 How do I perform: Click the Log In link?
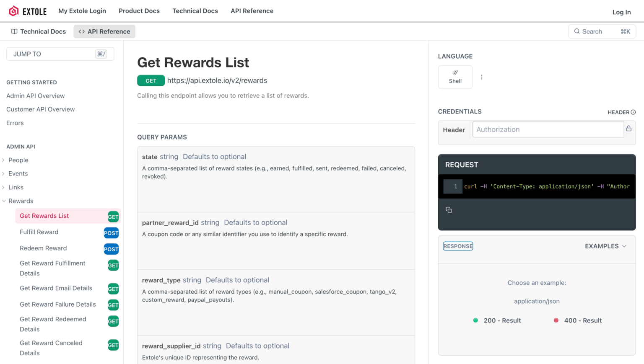[x=621, y=12]
